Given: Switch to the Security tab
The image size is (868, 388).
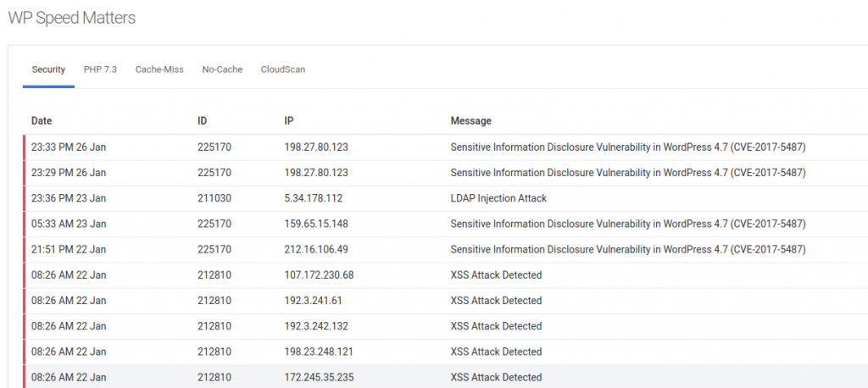Looking at the screenshot, I should pyautogui.click(x=48, y=69).
